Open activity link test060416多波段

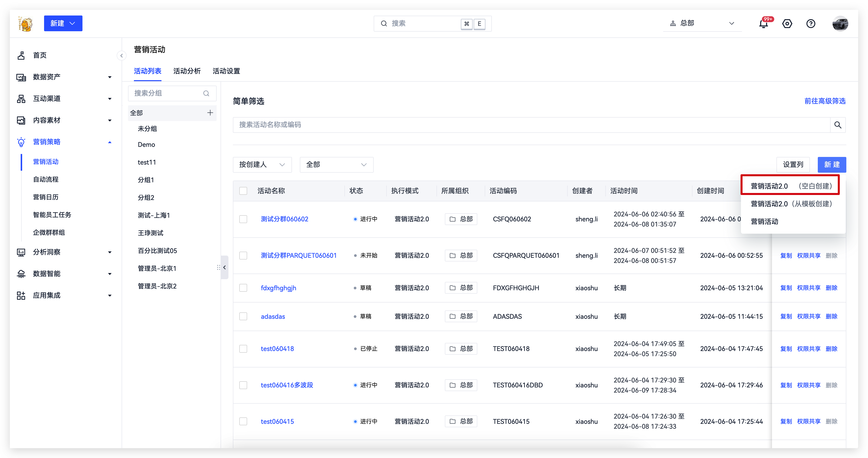click(287, 385)
